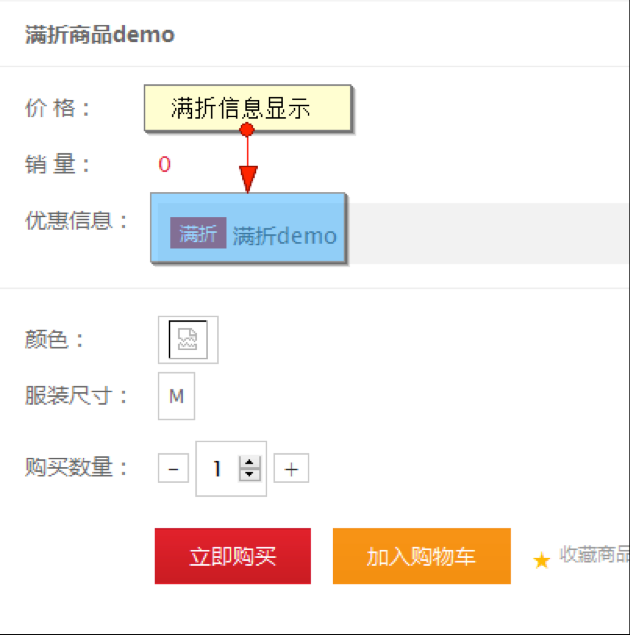Choose clothing size M
The image size is (630, 635).
click(x=177, y=396)
